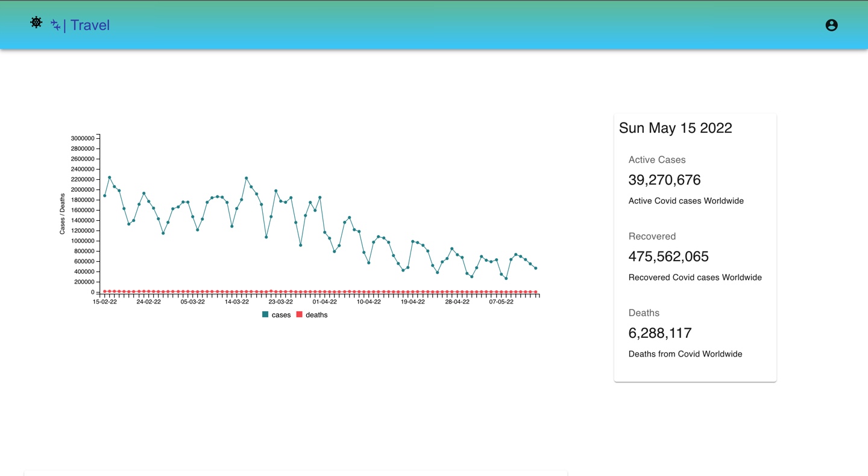
Task: Click the Sun May 15 2022 date heading
Action: 675,128
